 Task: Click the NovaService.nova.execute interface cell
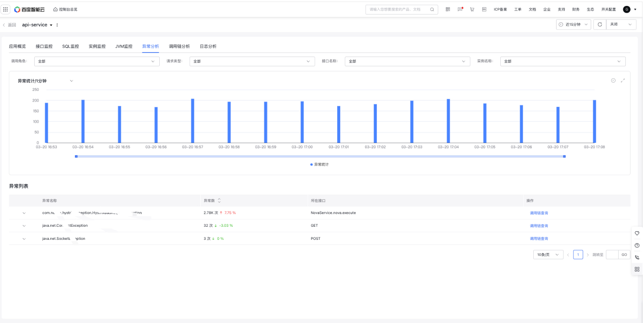[x=333, y=213]
